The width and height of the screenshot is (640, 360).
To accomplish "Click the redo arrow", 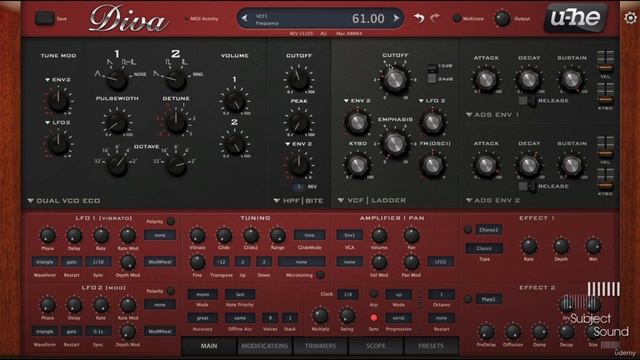I will [x=435, y=18].
